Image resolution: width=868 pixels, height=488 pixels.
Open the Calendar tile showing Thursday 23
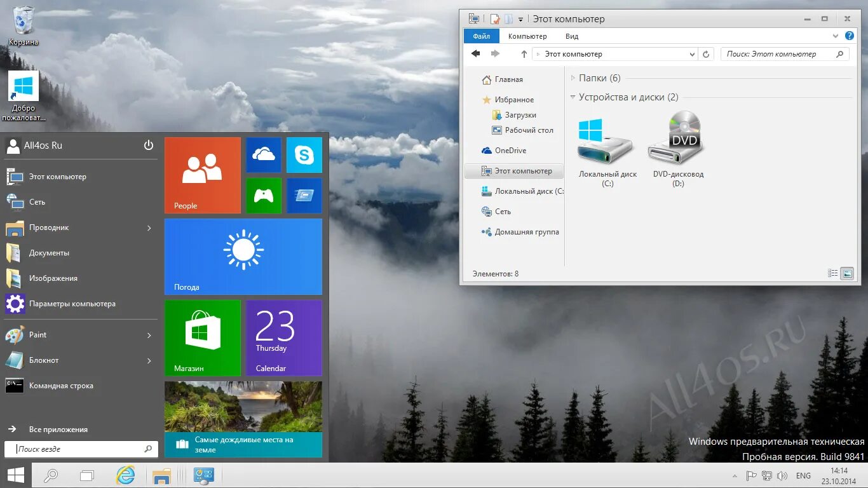coord(283,337)
